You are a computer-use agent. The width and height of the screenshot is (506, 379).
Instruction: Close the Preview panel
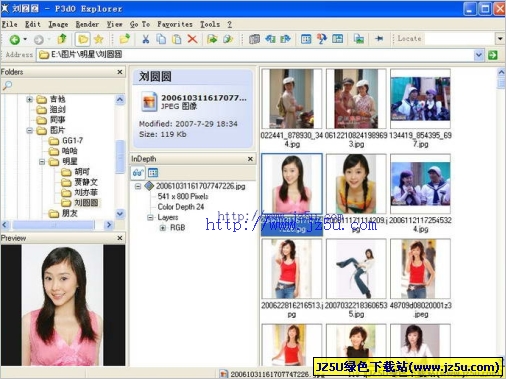coord(120,238)
